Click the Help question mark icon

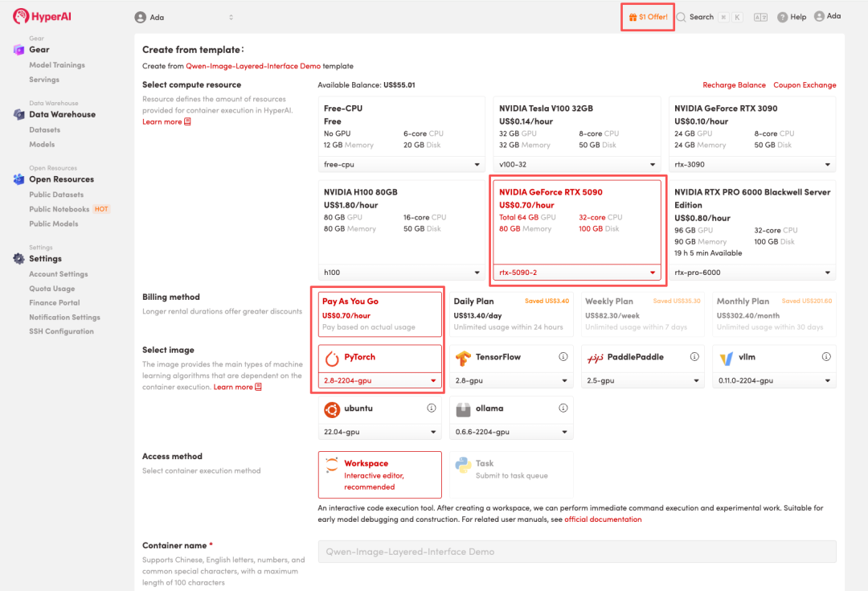[782, 17]
